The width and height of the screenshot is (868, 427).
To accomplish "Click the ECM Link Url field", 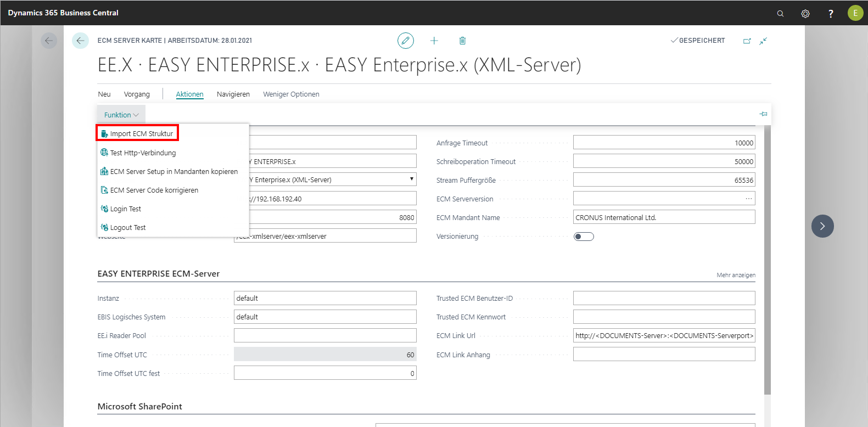I will click(x=664, y=335).
